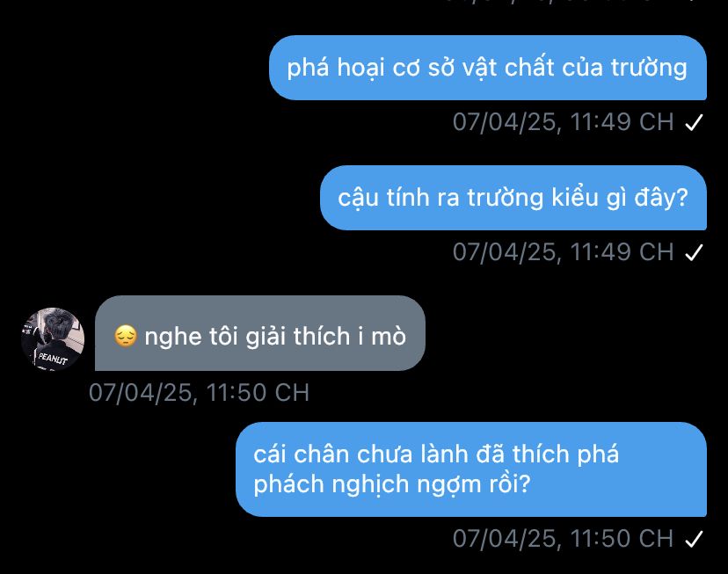Click 'phách nghịch ngợm rồi?' line of last bubble
The height and width of the screenshot is (574, 728).
pyautogui.click(x=392, y=484)
